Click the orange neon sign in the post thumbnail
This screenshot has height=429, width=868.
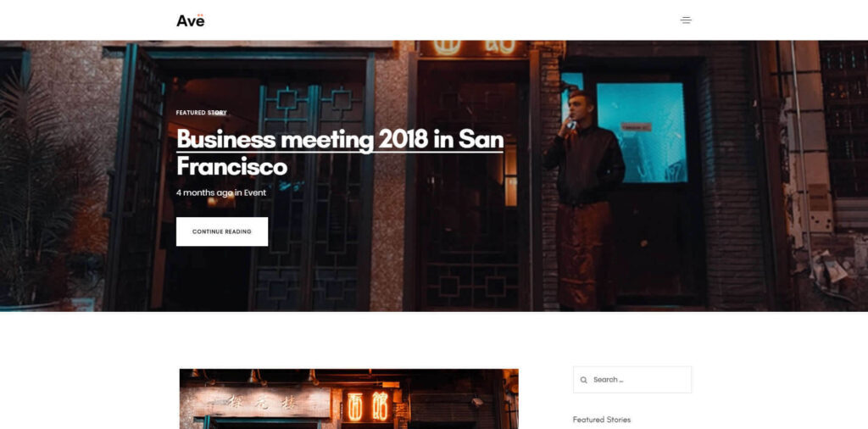coord(368,406)
